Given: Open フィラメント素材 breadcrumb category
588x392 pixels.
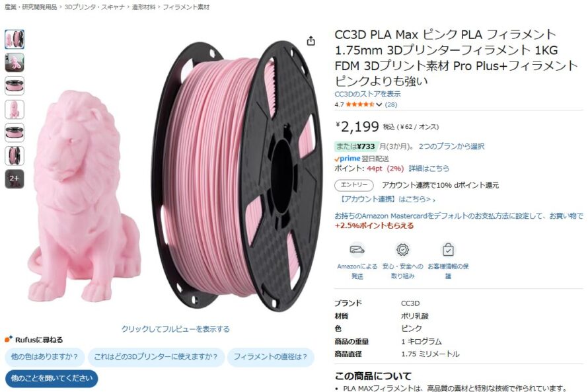Looking at the screenshot, I should 186,7.
